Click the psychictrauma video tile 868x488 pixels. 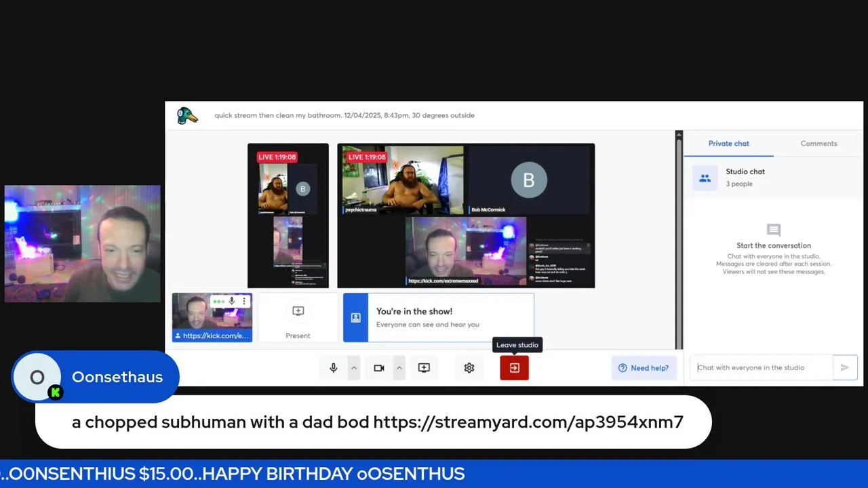(403, 180)
